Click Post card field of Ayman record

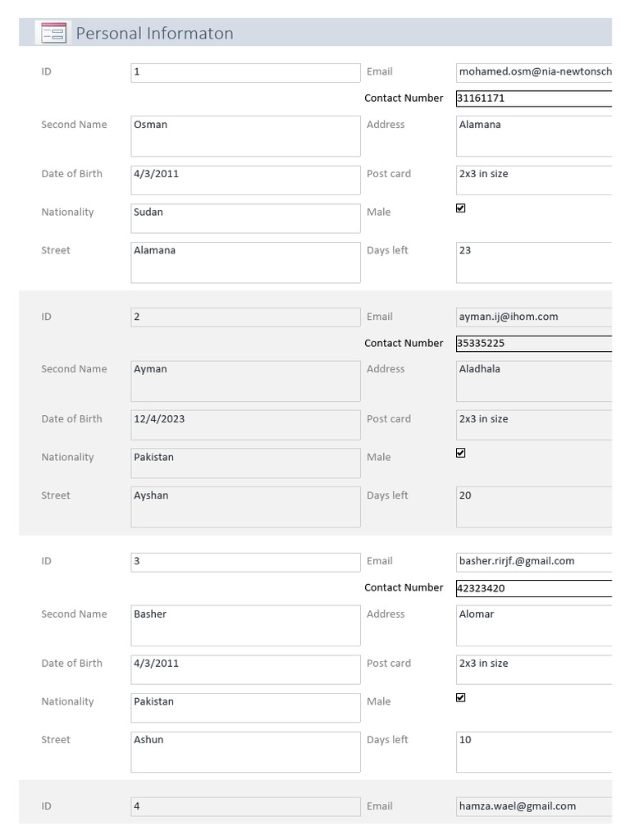tap(534, 425)
